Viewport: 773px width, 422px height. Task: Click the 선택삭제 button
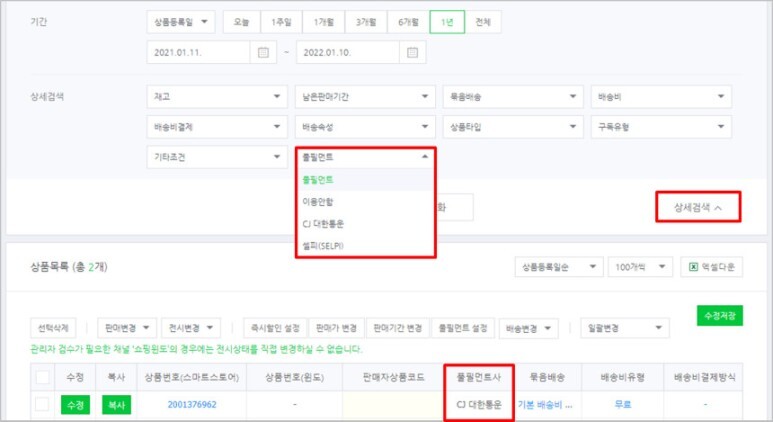[53, 328]
